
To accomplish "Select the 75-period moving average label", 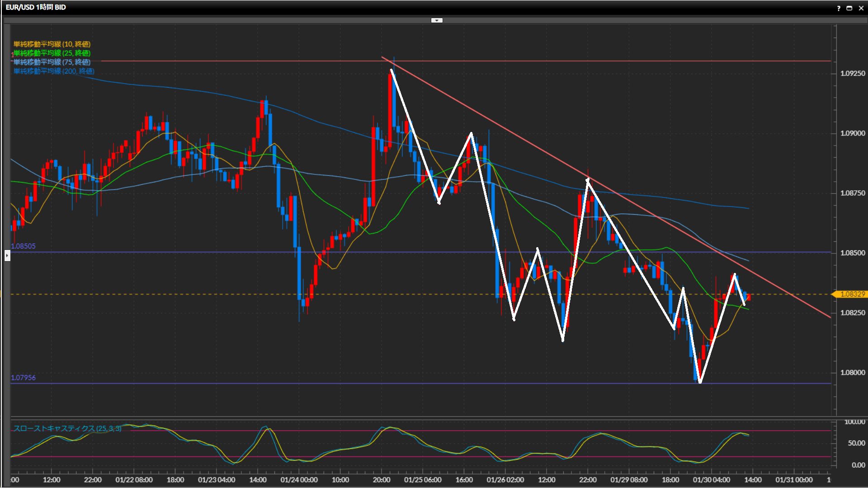I will [52, 62].
